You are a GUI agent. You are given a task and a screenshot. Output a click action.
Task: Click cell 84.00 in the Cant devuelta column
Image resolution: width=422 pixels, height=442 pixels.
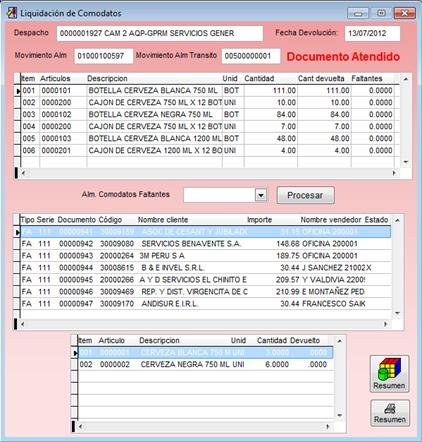click(340, 115)
